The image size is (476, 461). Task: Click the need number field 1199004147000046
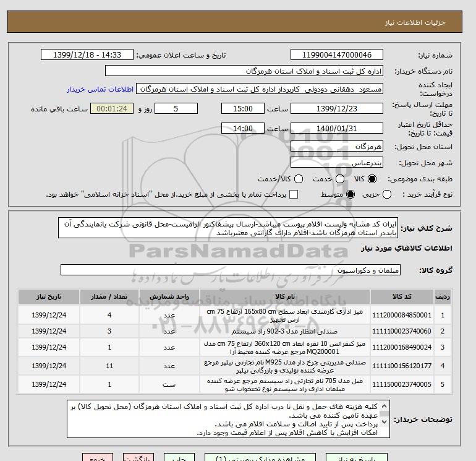(x=337, y=54)
